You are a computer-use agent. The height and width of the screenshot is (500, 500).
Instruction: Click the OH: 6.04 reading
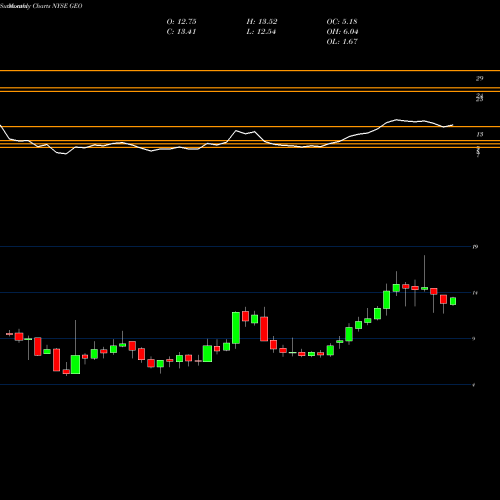(x=342, y=32)
